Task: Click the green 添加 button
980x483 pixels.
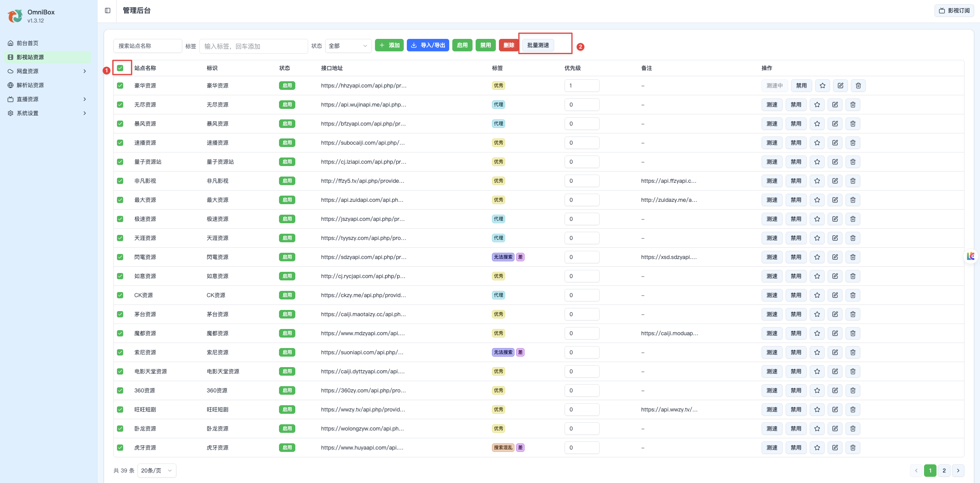Action: pos(389,45)
